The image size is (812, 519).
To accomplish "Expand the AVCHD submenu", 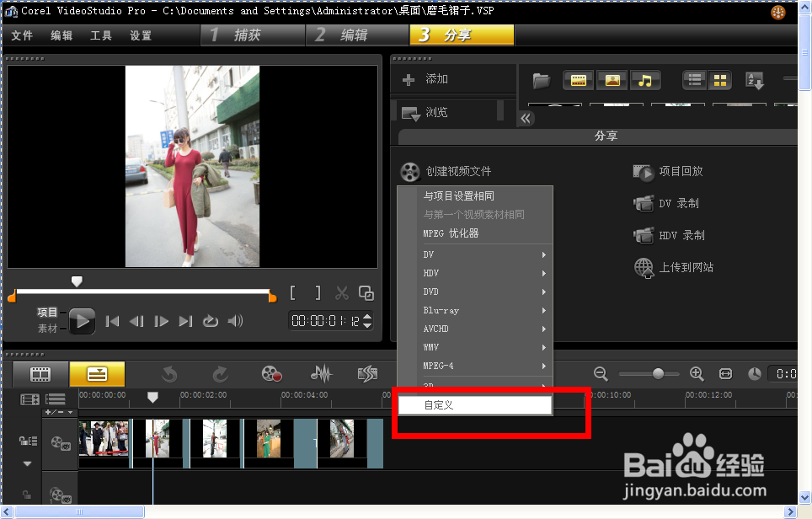I will [475, 329].
